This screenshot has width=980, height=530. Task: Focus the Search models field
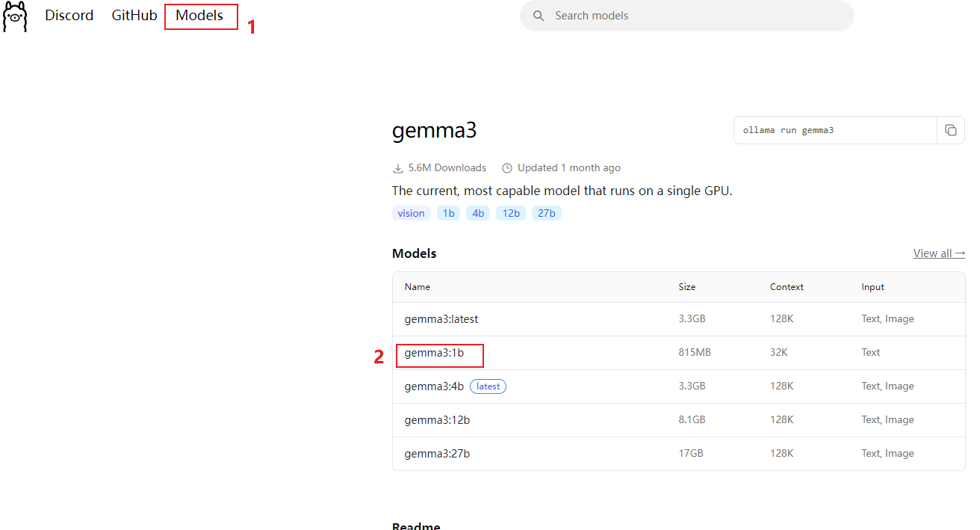(x=687, y=16)
